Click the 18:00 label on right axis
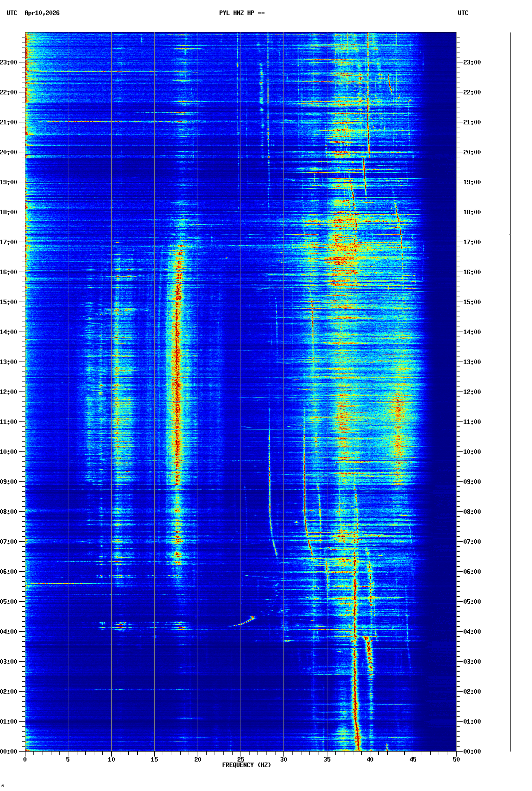Screen dimensions: 532x791 click(472, 212)
